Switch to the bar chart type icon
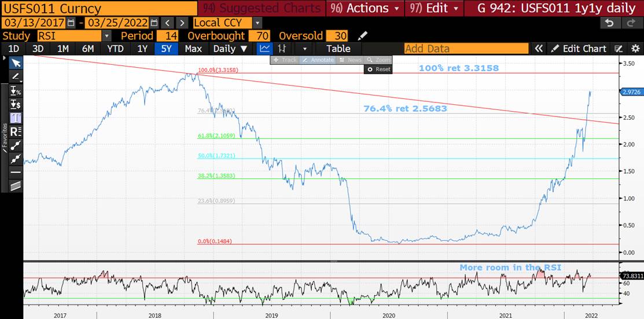This screenshot has height=319, width=644. [282, 49]
